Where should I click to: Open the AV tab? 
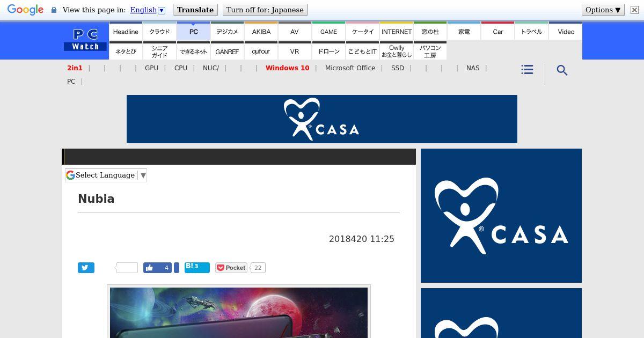pos(295,32)
